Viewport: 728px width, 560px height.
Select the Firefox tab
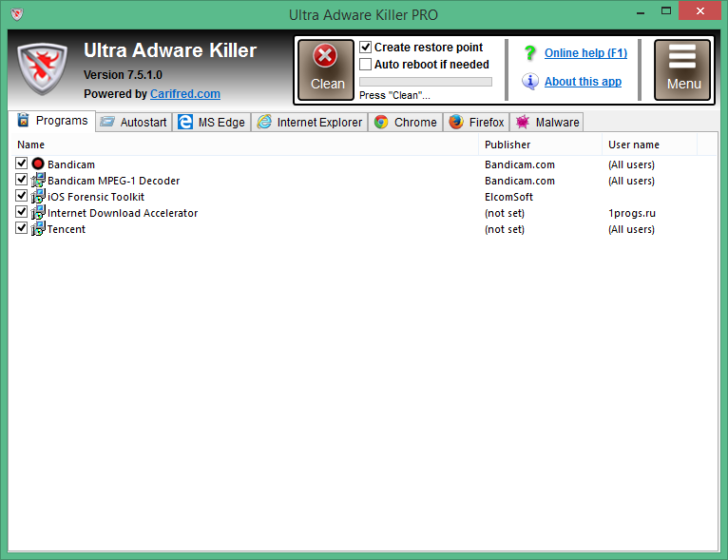tap(476, 123)
